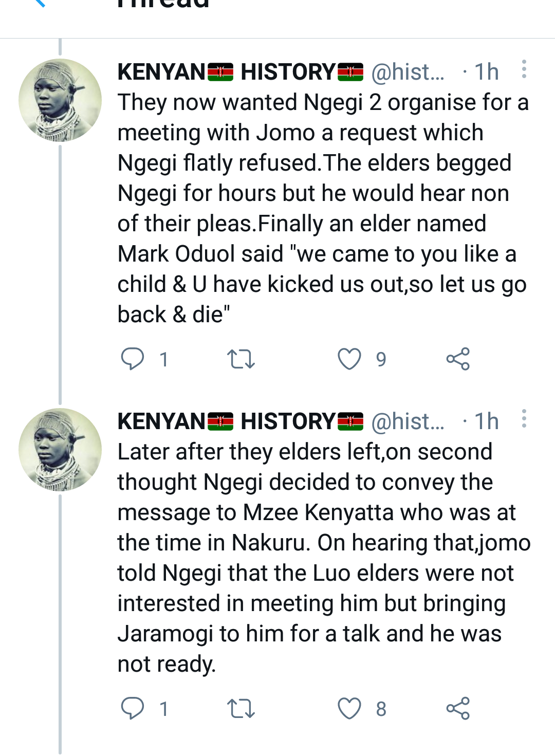Tap the @hist... handle on second tweet
Image resolution: width=555 pixels, height=756 pixels.
click(408, 421)
